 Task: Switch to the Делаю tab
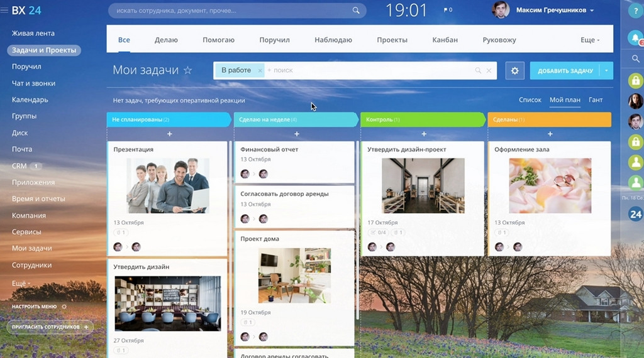pos(166,40)
